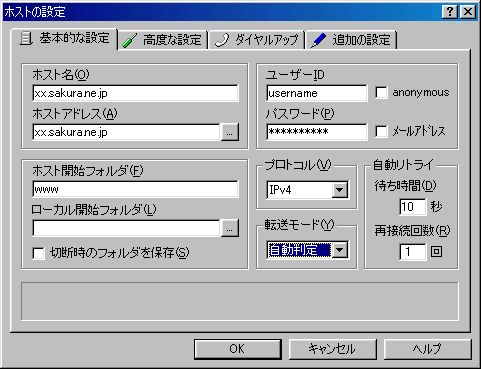Expand the 転送モード 自動判定 dropdown
Screen dimensions: 481x369
340,250
